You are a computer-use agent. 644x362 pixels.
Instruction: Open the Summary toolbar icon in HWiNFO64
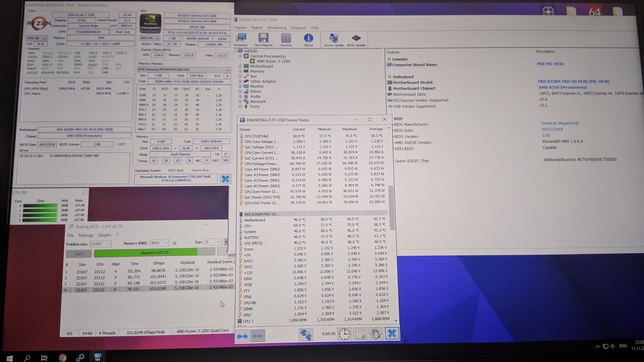tap(241, 40)
